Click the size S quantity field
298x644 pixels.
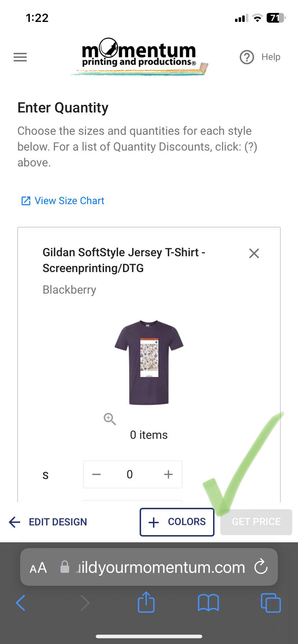pos(130,474)
